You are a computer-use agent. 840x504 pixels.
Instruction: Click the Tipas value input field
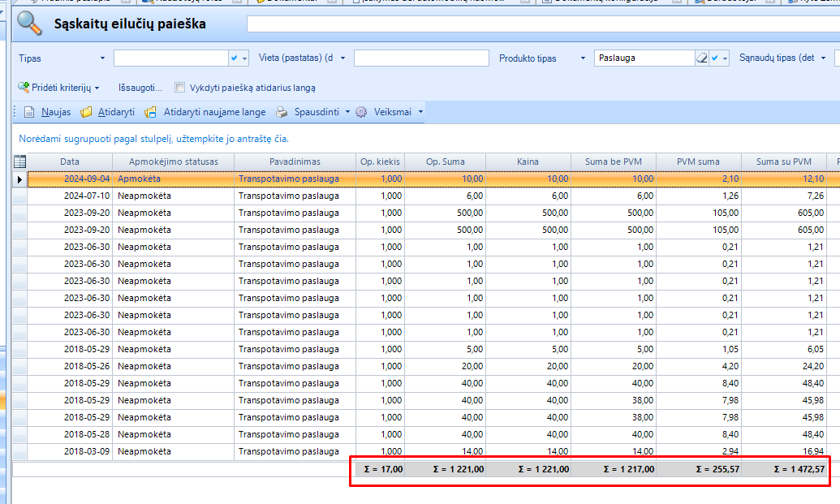tap(171, 58)
